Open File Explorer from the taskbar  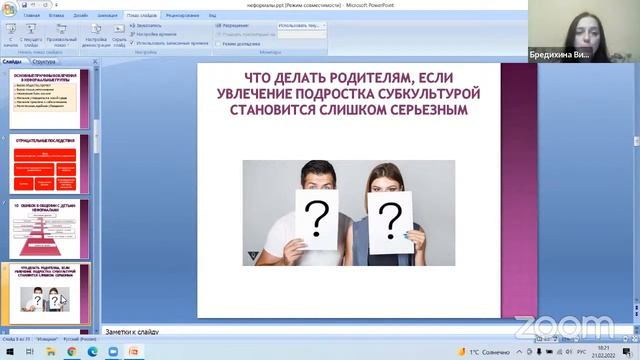pyautogui.click(x=51, y=351)
